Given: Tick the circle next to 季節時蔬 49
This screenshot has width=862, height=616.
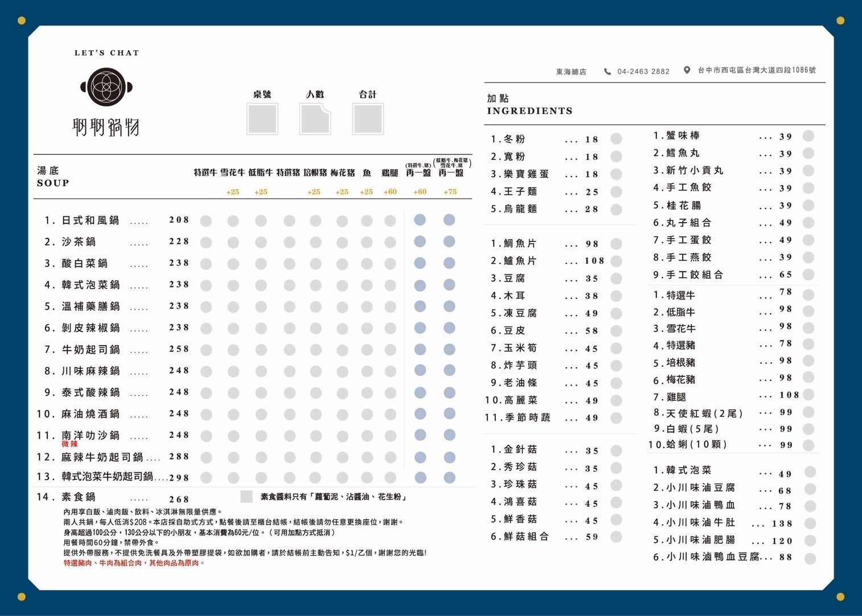Looking at the screenshot, I should click(x=616, y=418).
